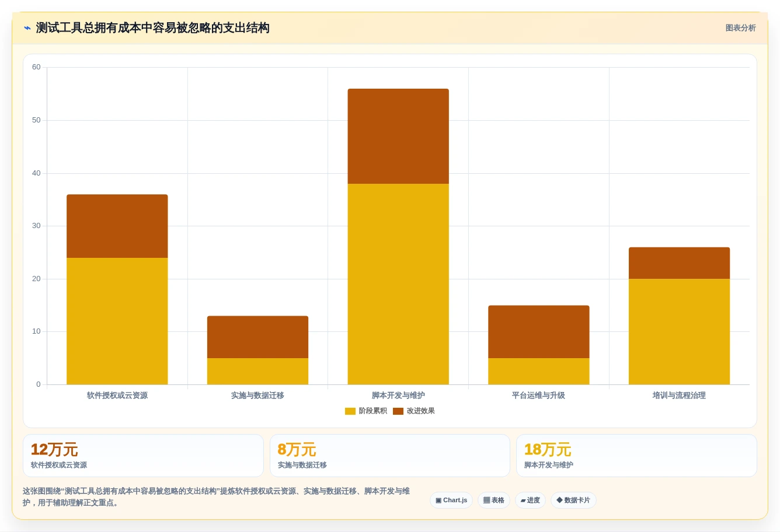The height and width of the screenshot is (532, 780).
Task: Click the 图表分析 label in header
Action: [740, 28]
